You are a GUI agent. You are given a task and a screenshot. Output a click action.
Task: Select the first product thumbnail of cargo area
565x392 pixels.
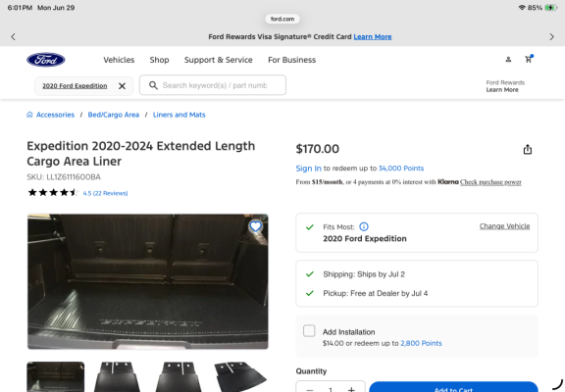point(56,377)
